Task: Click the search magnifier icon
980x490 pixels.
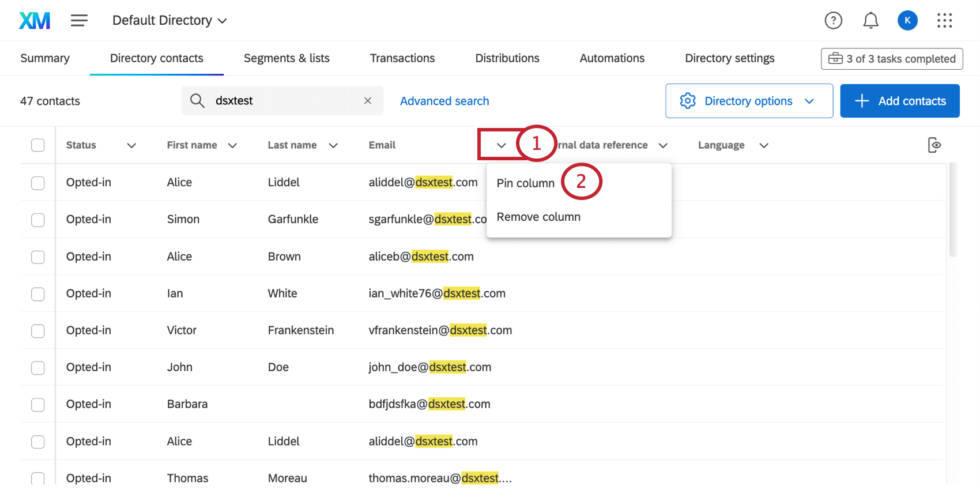Action: (x=197, y=101)
